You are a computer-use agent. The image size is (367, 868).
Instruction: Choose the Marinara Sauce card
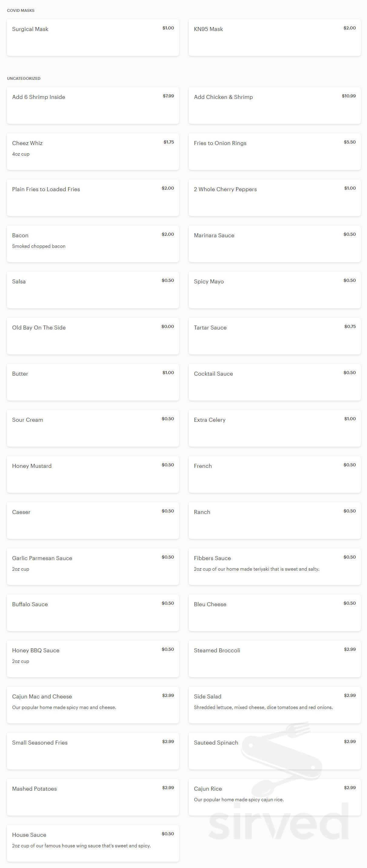[274, 244]
